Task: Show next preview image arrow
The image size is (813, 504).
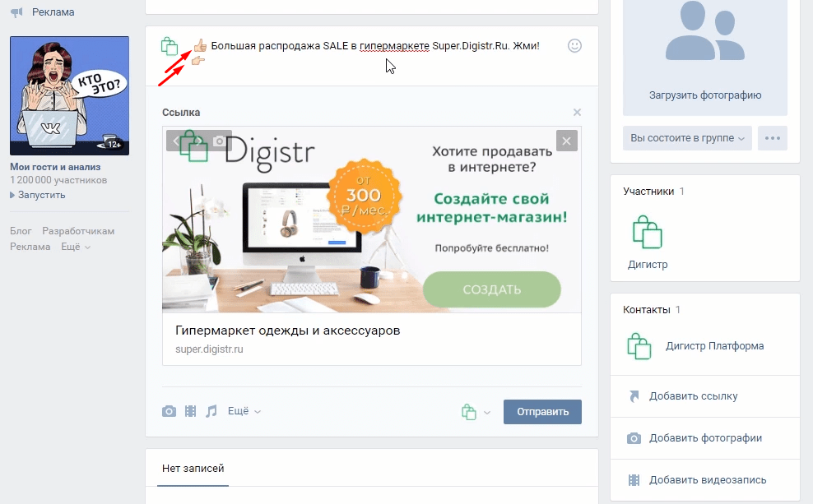Action: (x=199, y=141)
